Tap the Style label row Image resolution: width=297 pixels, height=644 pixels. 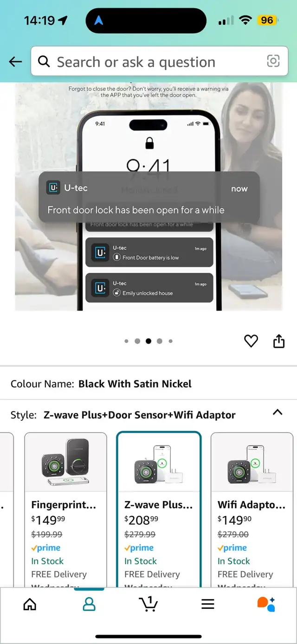pos(148,415)
